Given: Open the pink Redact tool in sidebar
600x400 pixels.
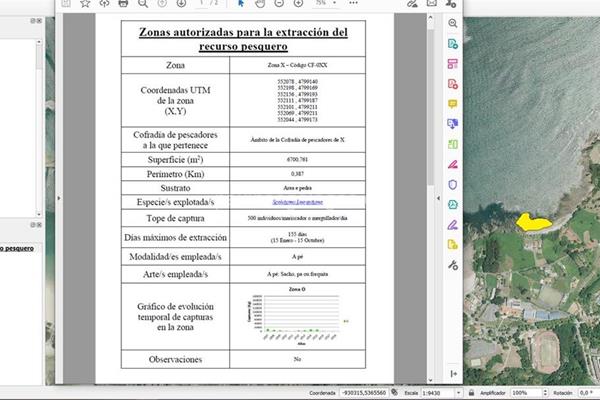Looking at the screenshot, I should tap(453, 165).
